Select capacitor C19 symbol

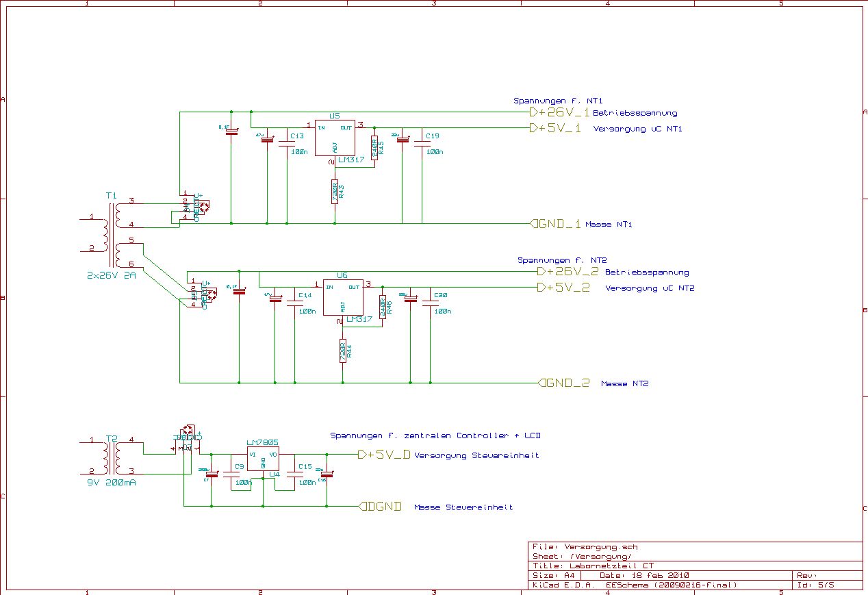coord(422,143)
